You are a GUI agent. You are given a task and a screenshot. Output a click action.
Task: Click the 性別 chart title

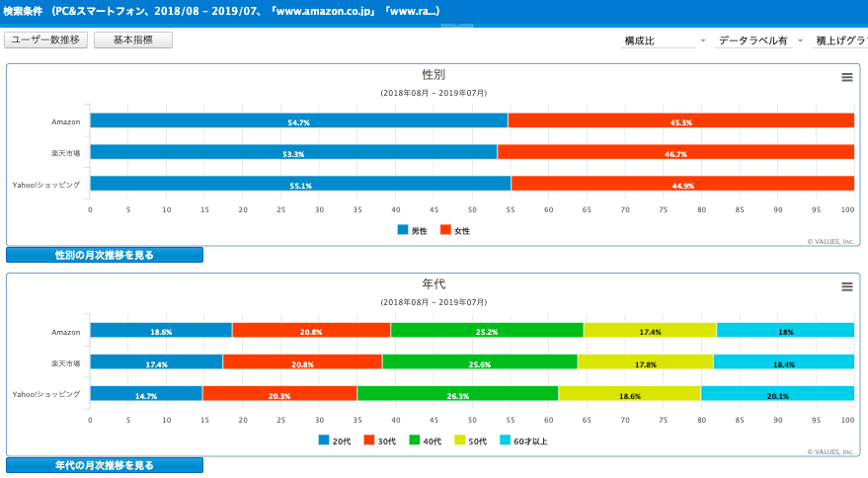(434, 75)
